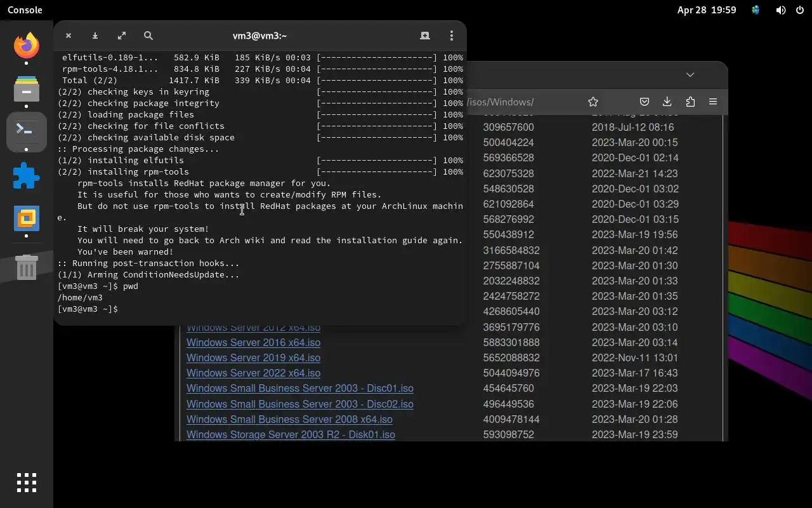Screen dimensions: 812x508
Task: Close the terminal tab with X
Action: (x=69, y=36)
